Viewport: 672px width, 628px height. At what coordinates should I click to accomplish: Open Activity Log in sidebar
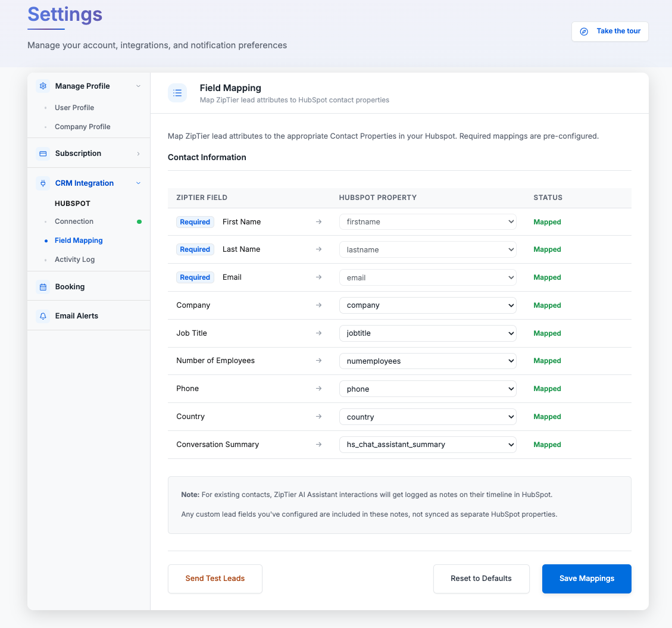[74, 260]
